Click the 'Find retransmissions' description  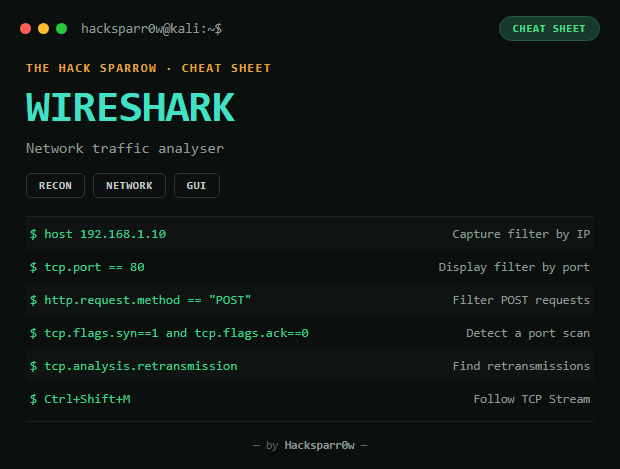521,366
